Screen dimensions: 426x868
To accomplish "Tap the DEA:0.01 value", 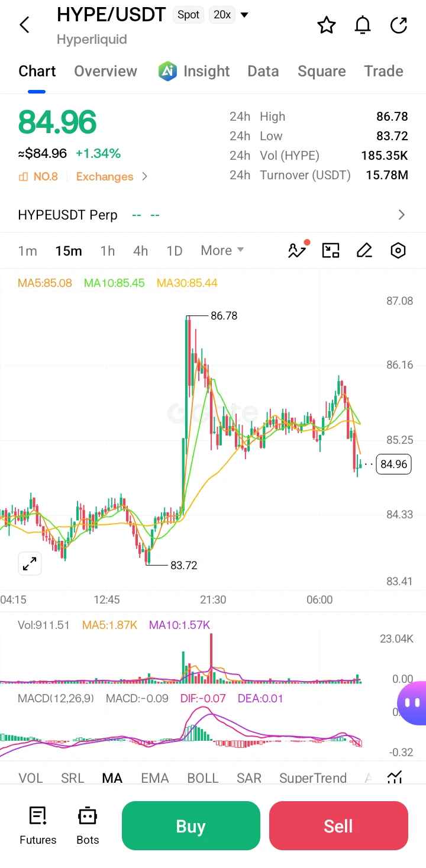I will [x=260, y=698].
